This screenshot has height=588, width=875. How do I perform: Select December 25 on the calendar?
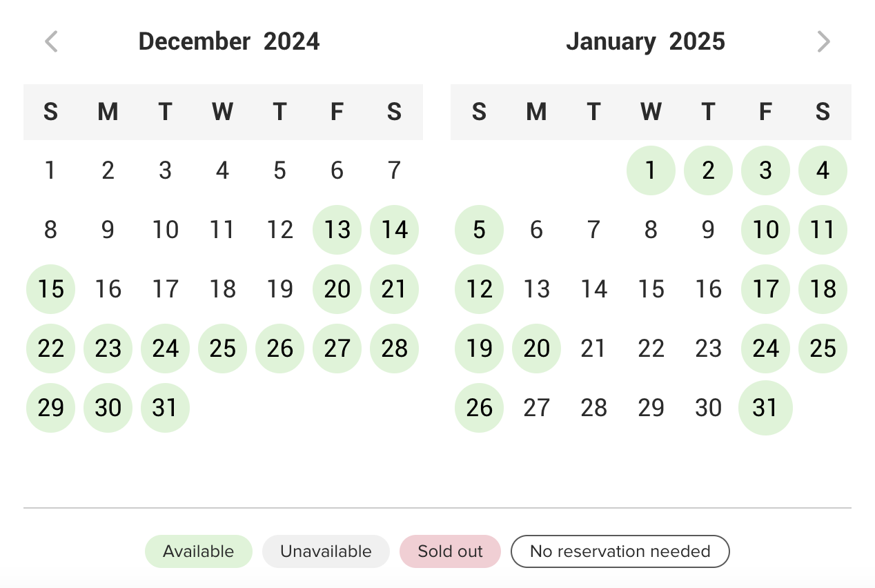pyautogui.click(x=222, y=349)
